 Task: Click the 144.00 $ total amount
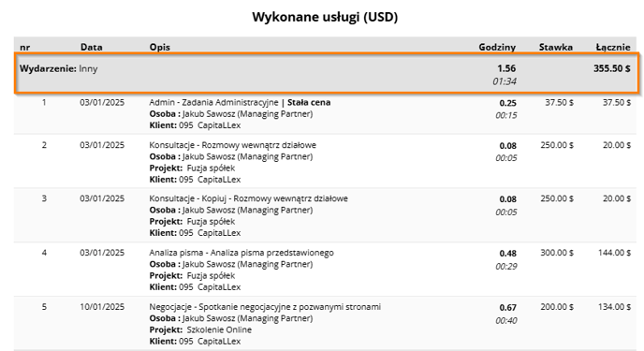point(614,253)
